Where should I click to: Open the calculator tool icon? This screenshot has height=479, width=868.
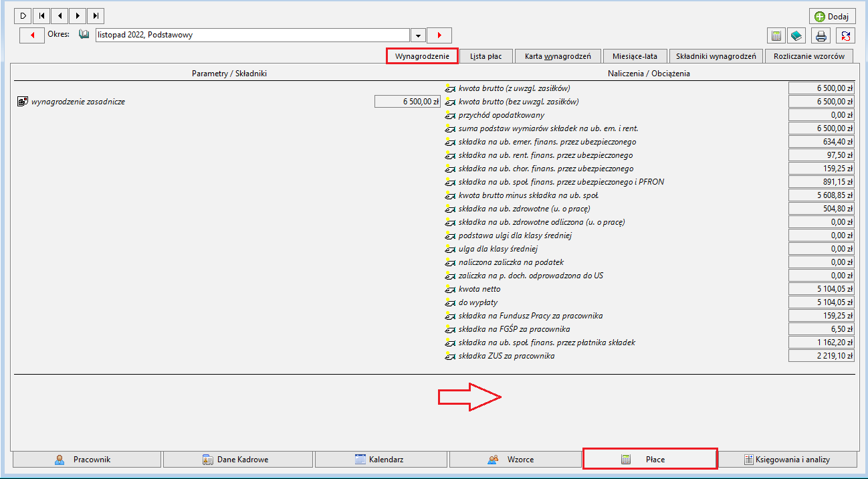pyautogui.click(x=776, y=35)
